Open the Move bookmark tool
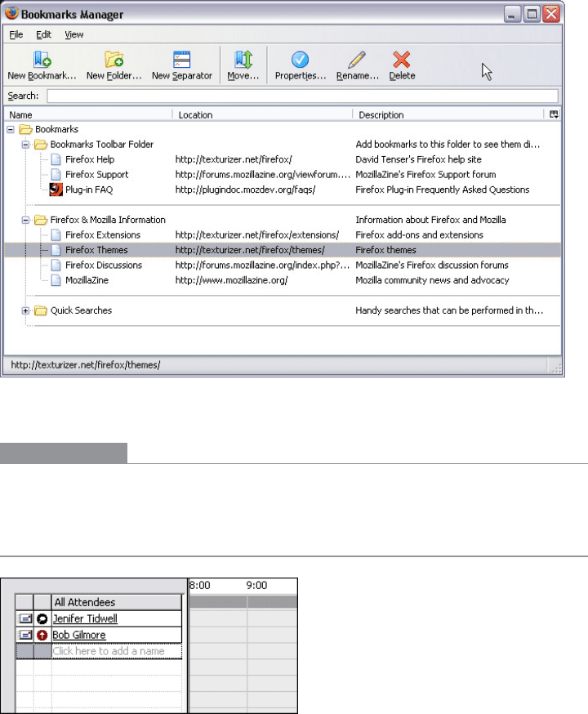The width and height of the screenshot is (588, 714). (243, 60)
